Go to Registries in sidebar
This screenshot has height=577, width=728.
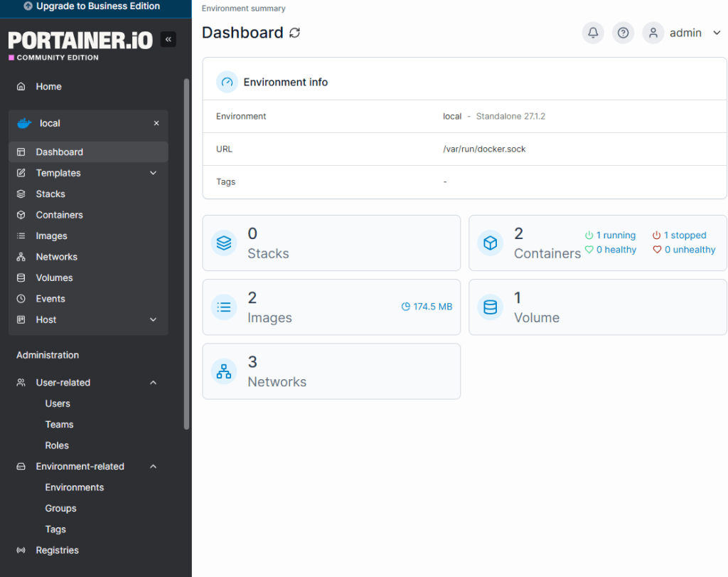[57, 550]
